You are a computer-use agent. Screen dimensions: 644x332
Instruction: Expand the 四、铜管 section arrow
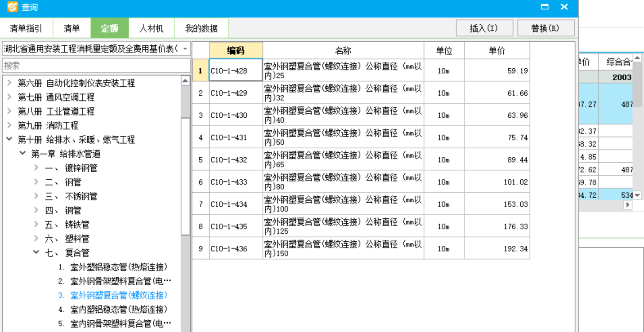(x=36, y=210)
